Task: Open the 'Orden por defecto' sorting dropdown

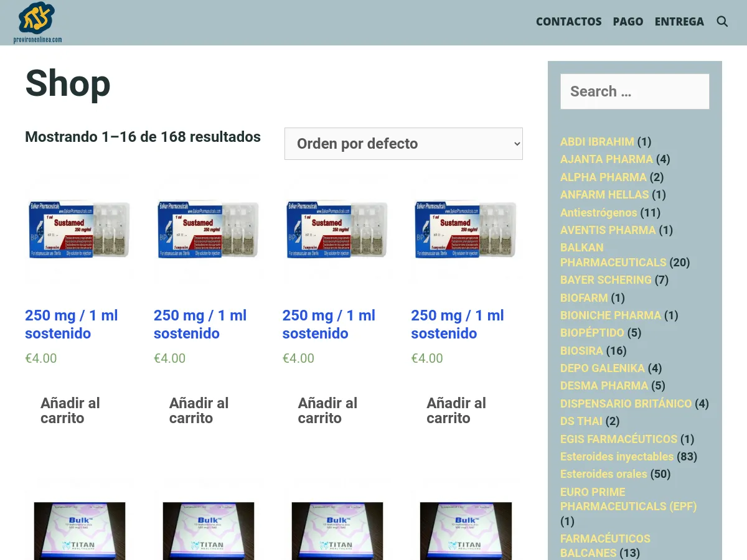Action: click(403, 143)
